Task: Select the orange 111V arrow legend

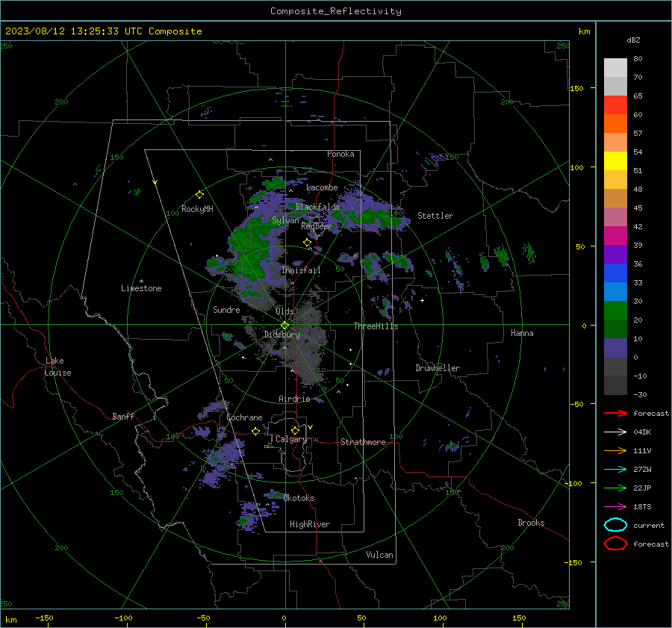Action: [x=615, y=450]
